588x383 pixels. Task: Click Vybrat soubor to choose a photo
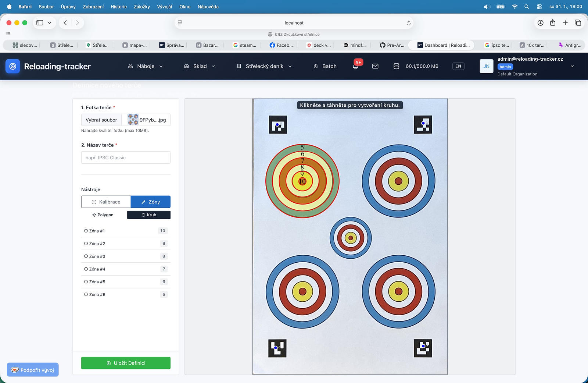(x=101, y=120)
